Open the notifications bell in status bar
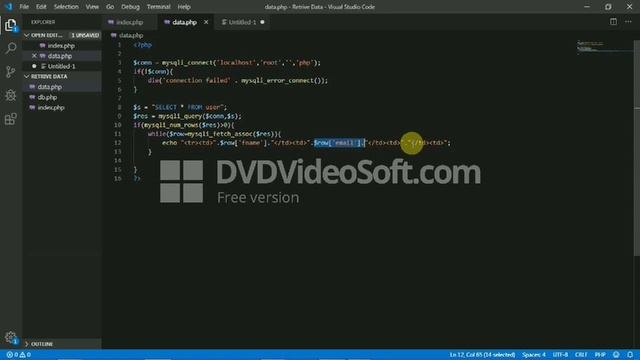640x360 pixels. 630,355
